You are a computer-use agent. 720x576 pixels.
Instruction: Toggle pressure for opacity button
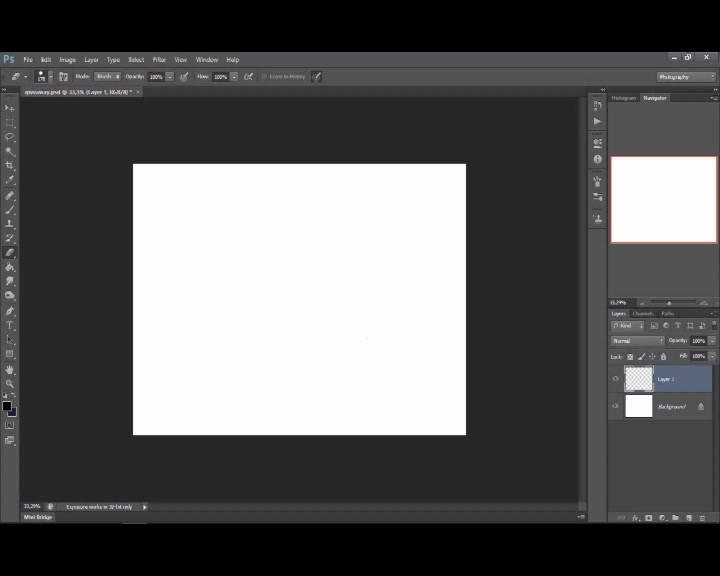184,77
